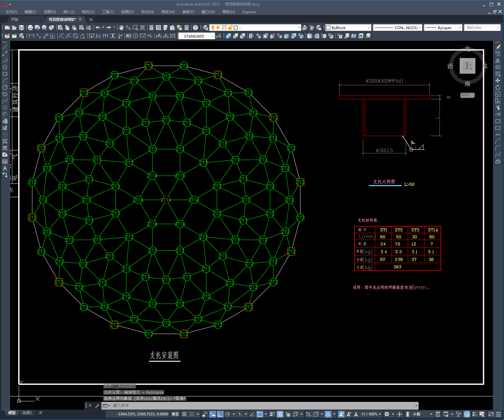Click the command line input field
This screenshot has height=420, width=504.
[x=260, y=406]
